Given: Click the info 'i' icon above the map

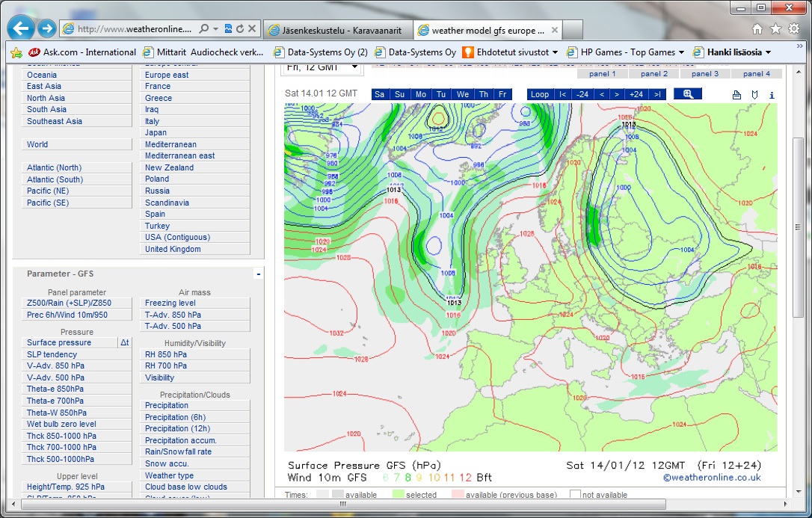Looking at the screenshot, I should pyautogui.click(x=772, y=95).
